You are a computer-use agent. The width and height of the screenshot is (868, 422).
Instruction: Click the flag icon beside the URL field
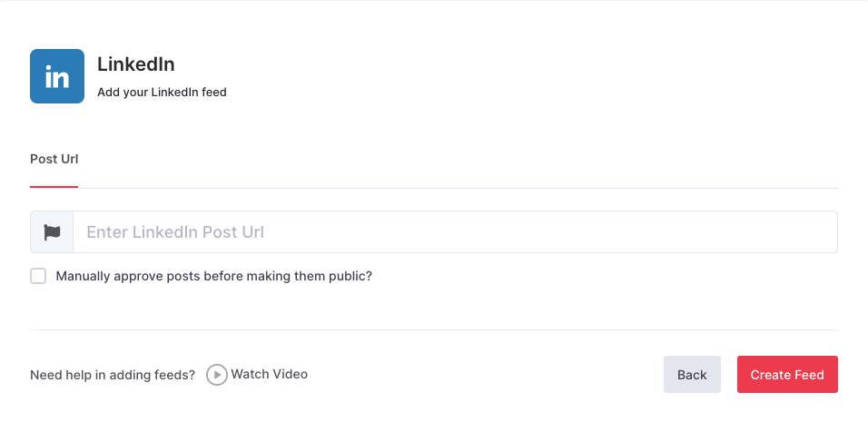pos(52,232)
